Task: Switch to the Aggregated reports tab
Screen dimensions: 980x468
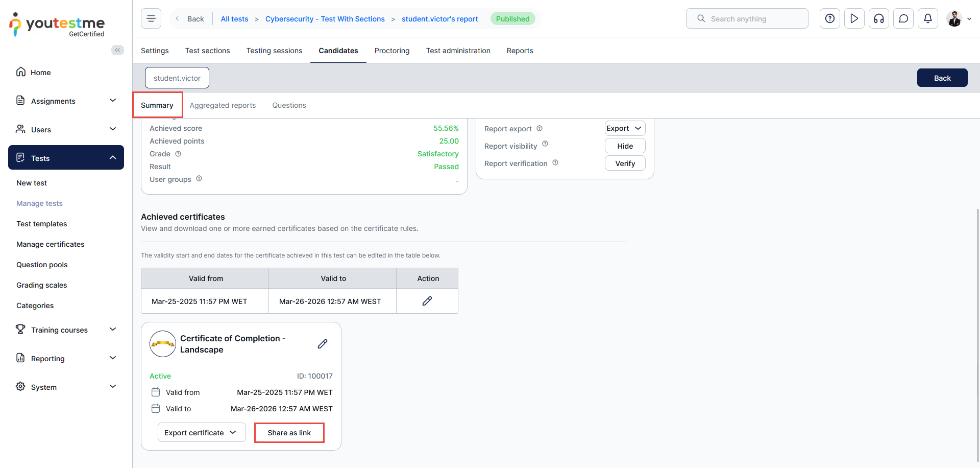Action: coord(223,105)
